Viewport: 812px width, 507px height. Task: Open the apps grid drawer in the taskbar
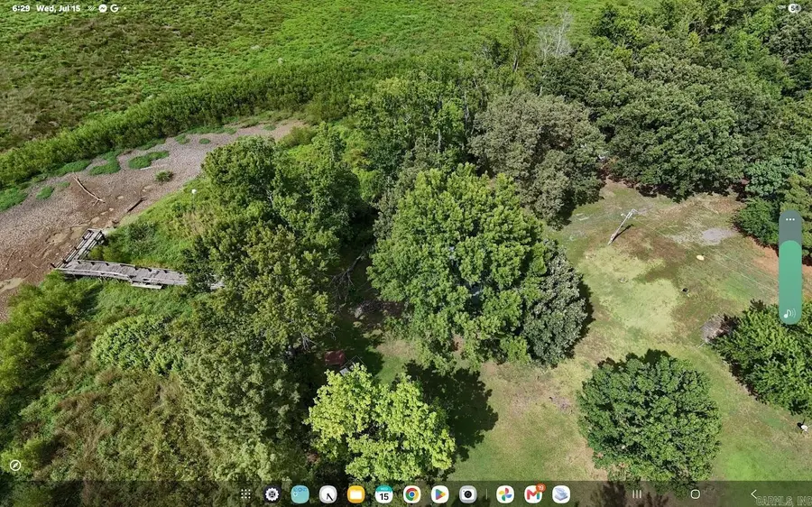point(245,494)
